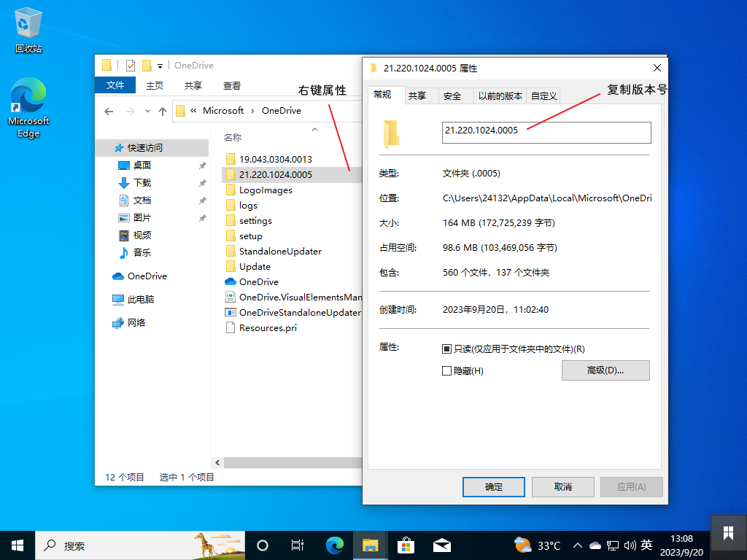Image resolution: width=747 pixels, height=560 pixels.
Task: Click OneDrive in the address breadcrumb
Action: pos(281,111)
